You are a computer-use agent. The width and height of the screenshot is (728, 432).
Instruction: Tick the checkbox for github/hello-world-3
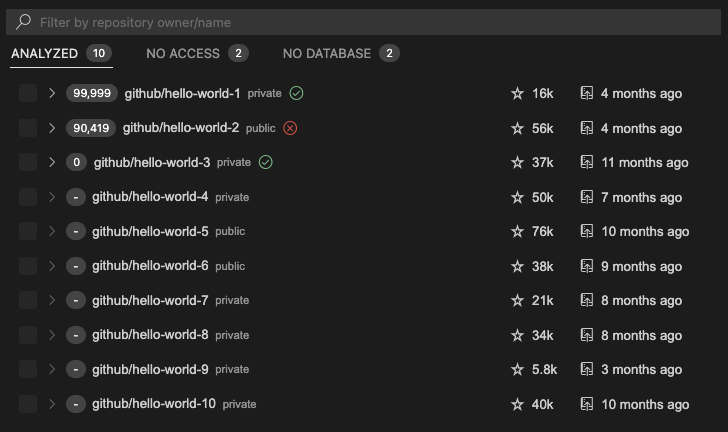[28, 162]
